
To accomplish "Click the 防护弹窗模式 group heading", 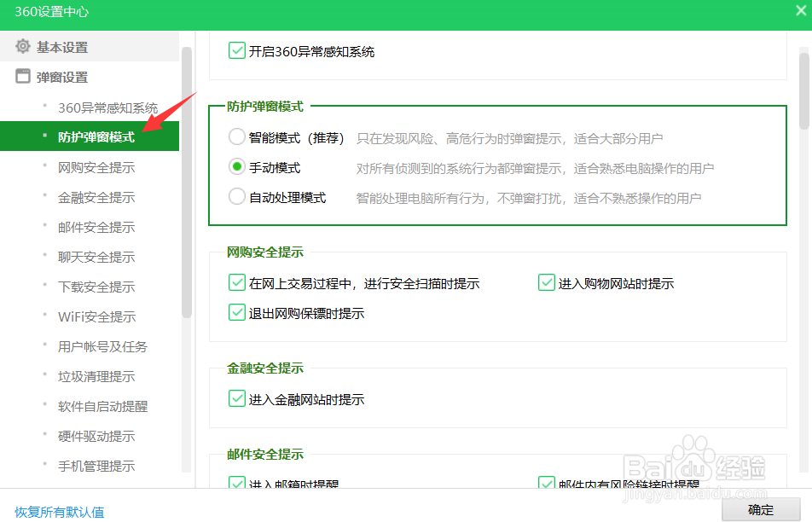I will 265,107.
